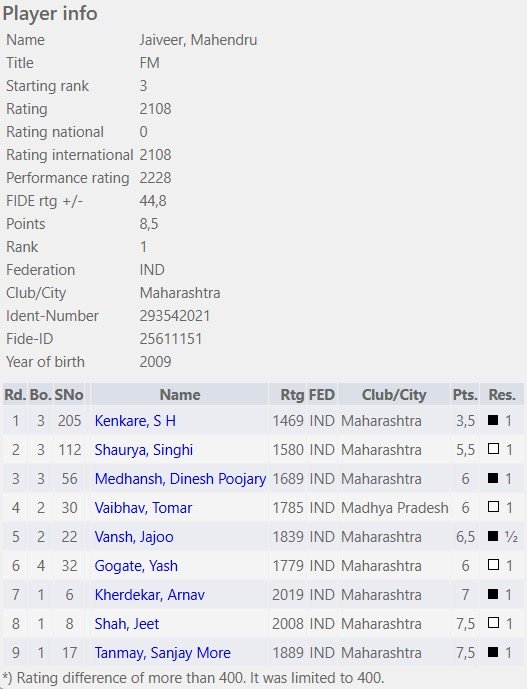Open Shaurya, Singhi player link

[144, 450]
